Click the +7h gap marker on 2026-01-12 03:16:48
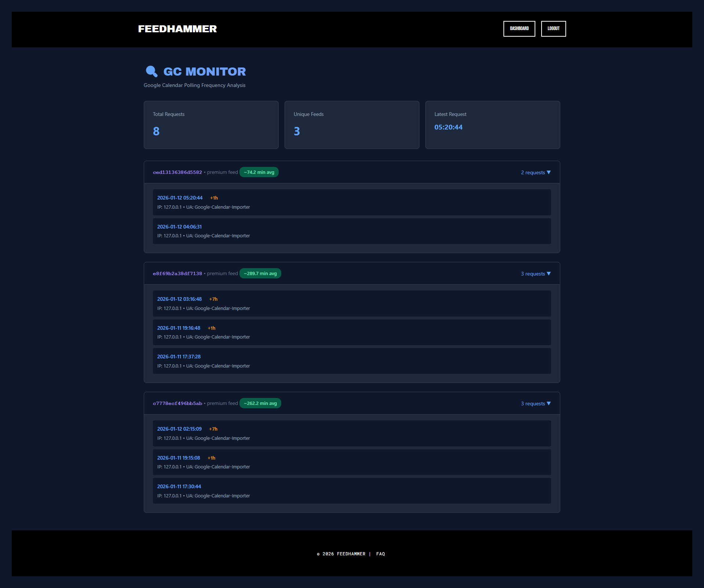 pyautogui.click(x=213, y=299)
